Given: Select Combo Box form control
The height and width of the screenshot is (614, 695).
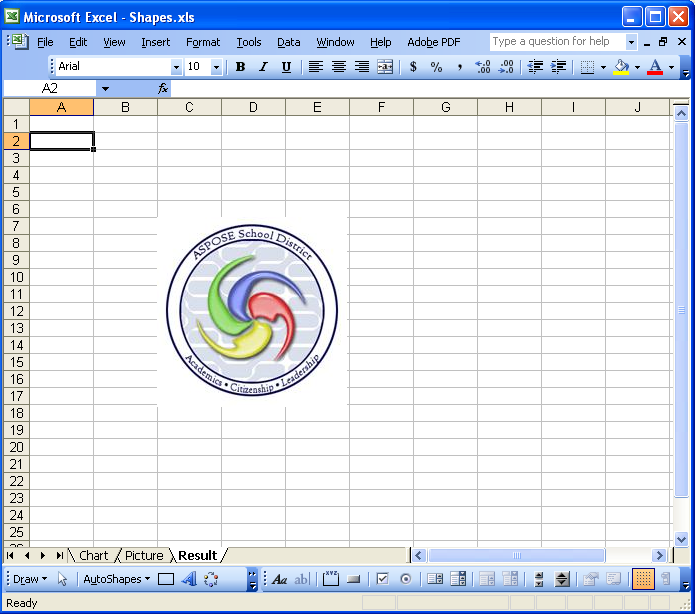Looking at the screenshot, I should pos(458,579).
